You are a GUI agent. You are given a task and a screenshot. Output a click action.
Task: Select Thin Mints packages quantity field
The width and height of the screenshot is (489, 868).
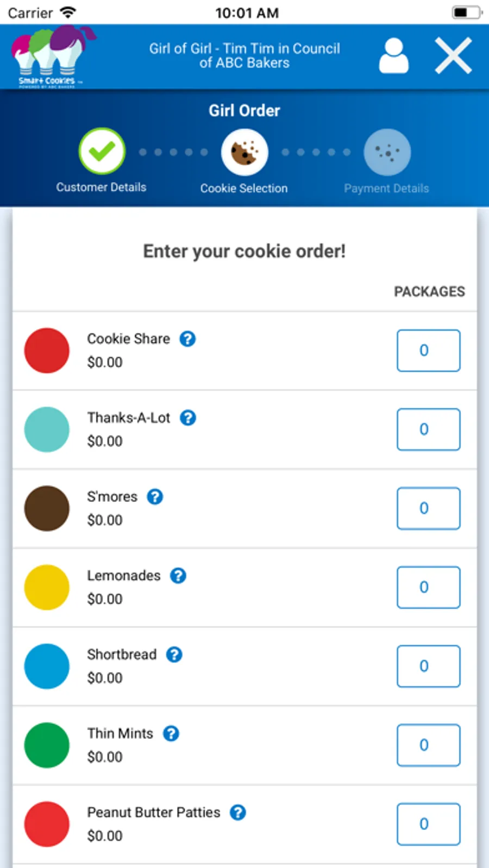pos(428,745)
